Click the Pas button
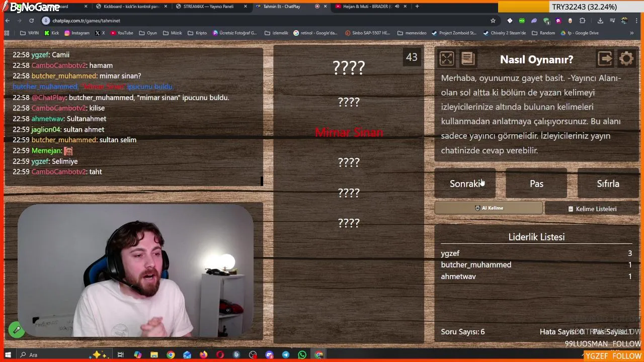Viewport: 644px width, 362px height. pyautogui.click(x=536, y=184)
